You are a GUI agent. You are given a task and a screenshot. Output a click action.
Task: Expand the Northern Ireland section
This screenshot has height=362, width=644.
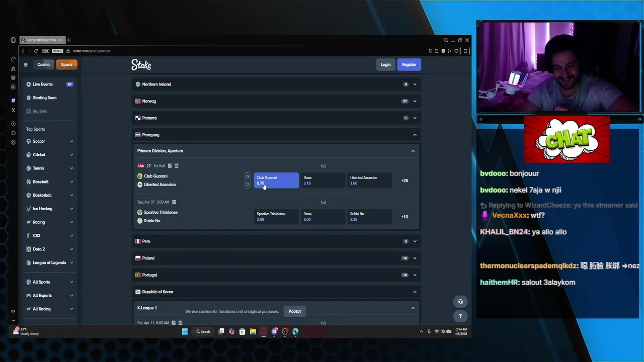coord(276,84)
